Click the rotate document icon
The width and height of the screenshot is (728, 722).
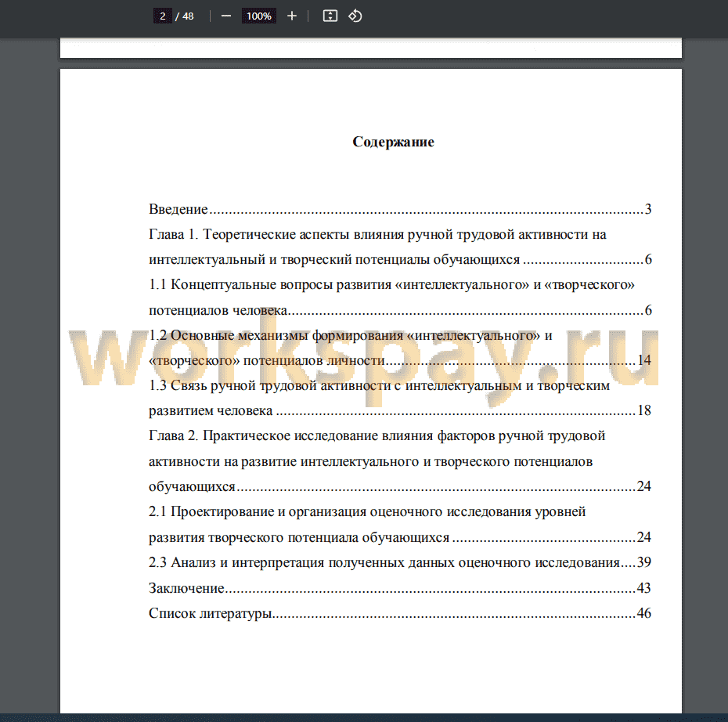pyautogui.click(x=355, y=16)
